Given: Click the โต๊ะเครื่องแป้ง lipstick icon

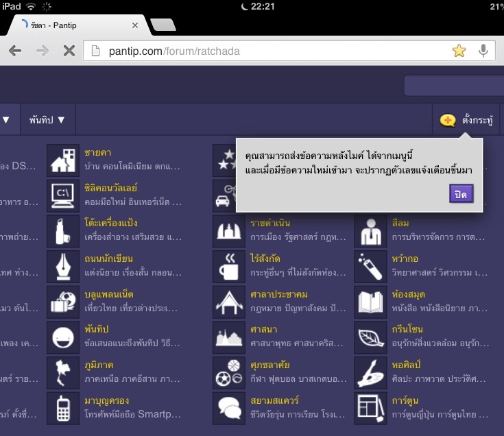Looking at the screenshot, I should [63, 231].
